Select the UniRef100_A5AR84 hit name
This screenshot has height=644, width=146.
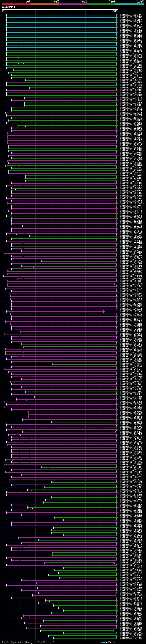click(x=131, y=67)
